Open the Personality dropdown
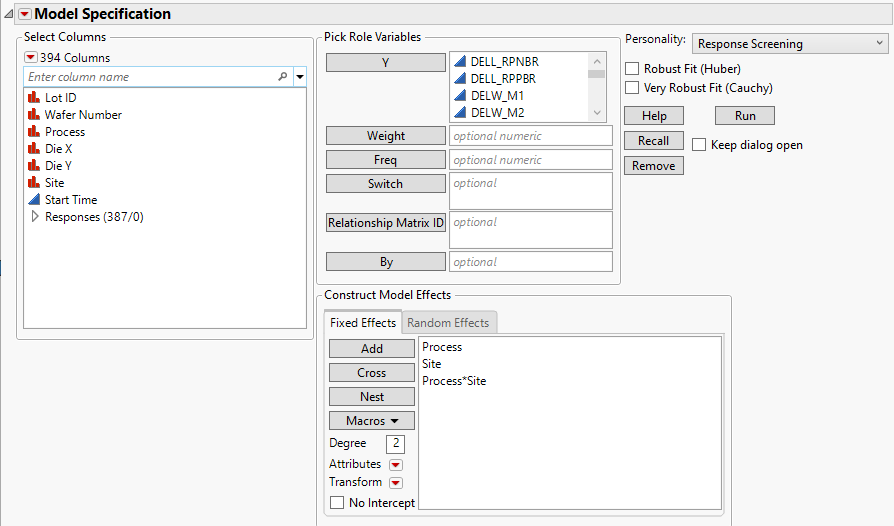 tap(789, 43)
